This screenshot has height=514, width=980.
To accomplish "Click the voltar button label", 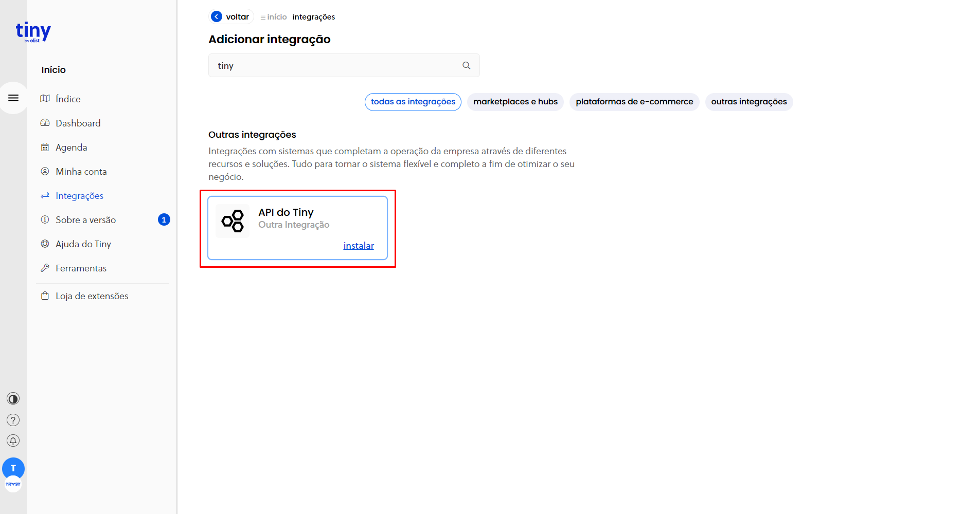I will coord(238,17).
